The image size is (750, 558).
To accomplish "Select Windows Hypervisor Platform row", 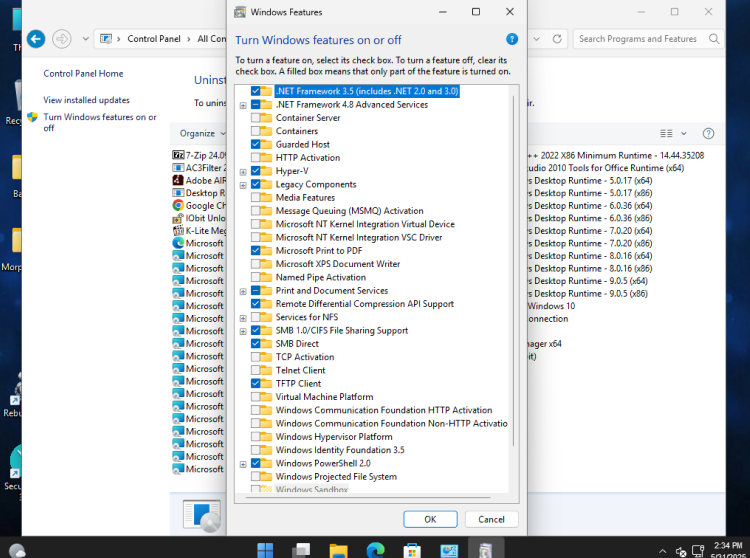I will click(334, 437).
